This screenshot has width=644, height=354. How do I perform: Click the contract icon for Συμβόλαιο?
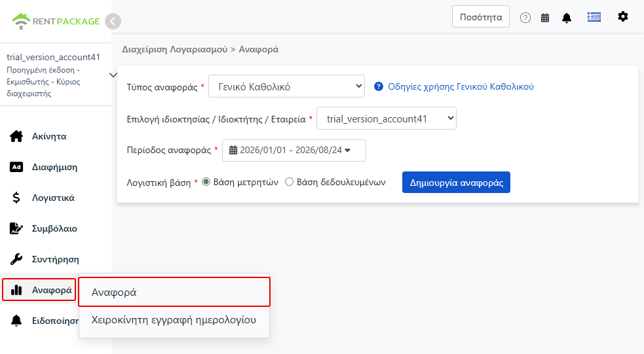pos(16,228)
